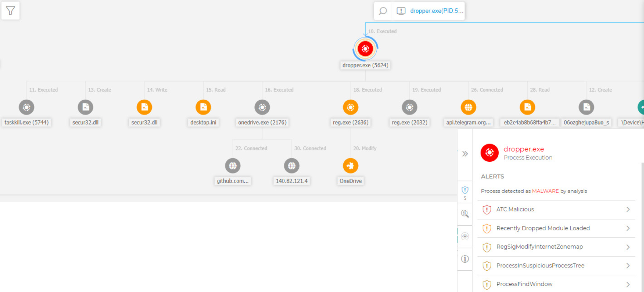This screenshot has width=644, height=292.
Task: Collapse the details panel with double chevron
Action: click(465, 154)
